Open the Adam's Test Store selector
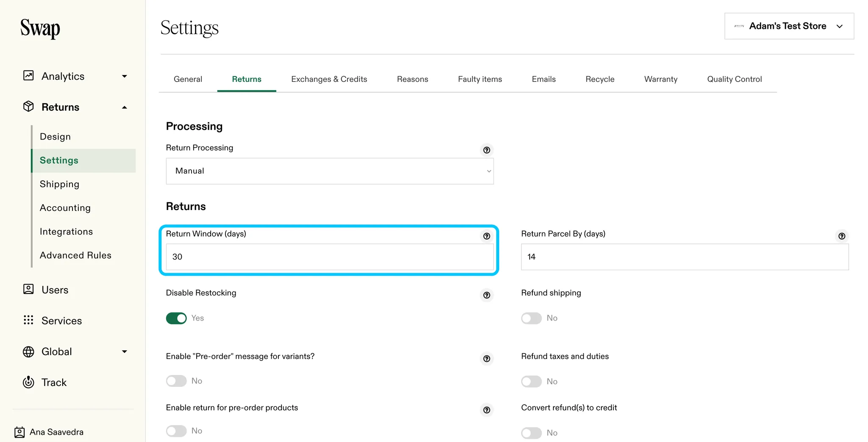Viewport: 868px width, 442px height. click(789, 26)
